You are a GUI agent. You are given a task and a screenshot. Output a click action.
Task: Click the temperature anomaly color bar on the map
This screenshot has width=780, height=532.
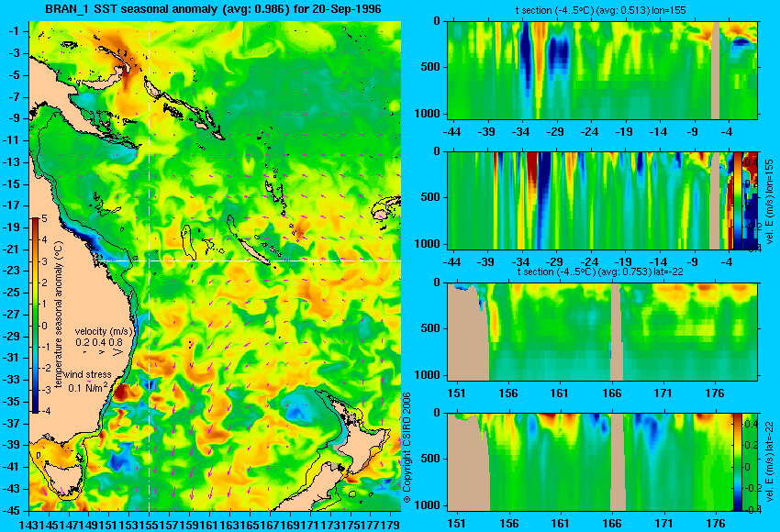click(36, 316)
